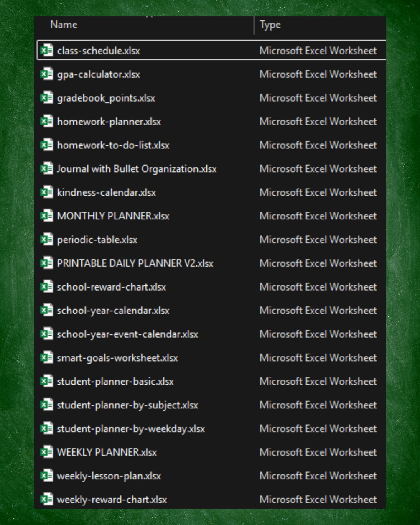
Task: Click the Excel icon beside homework-planner.xlsx
Action: click(46, 122)
